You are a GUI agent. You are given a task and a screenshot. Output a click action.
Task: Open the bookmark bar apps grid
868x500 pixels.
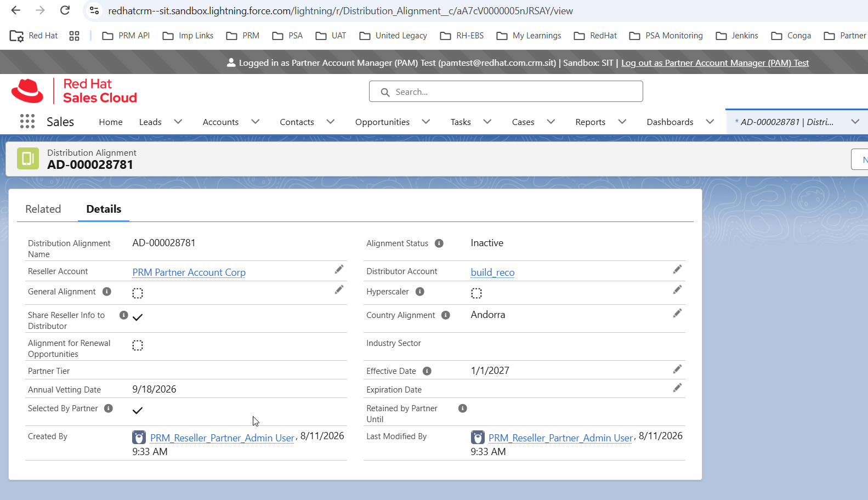coord(75,36)
